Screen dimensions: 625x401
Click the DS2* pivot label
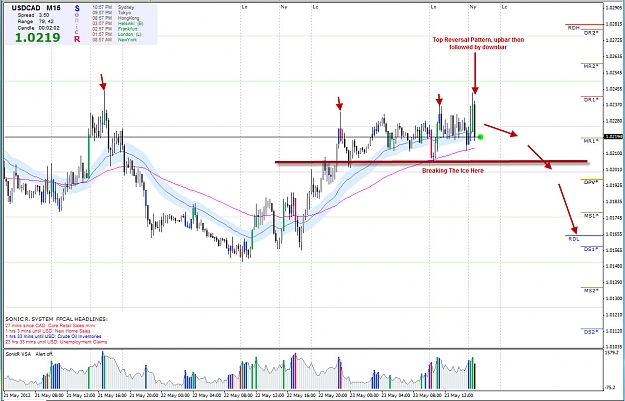591,332
